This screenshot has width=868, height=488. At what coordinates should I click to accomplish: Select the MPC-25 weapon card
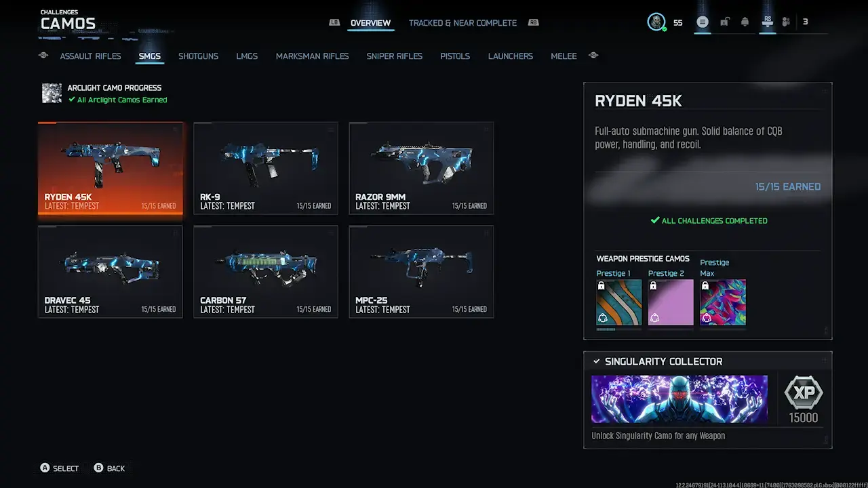(421, 272)
